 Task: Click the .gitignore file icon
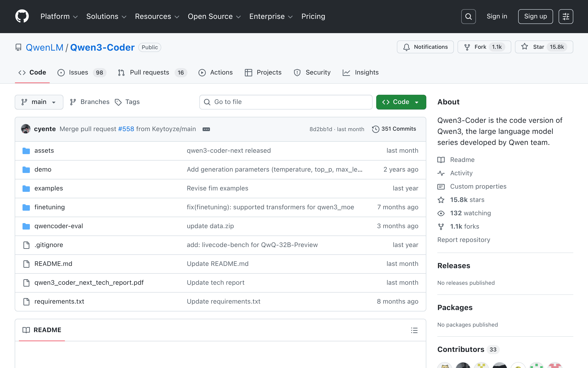(26, 245)
